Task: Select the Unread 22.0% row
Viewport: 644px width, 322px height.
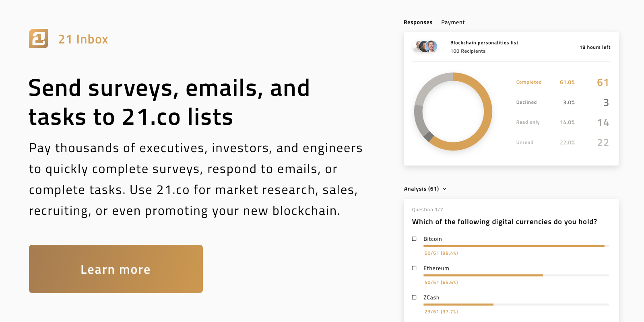Action: pos(562,142)
